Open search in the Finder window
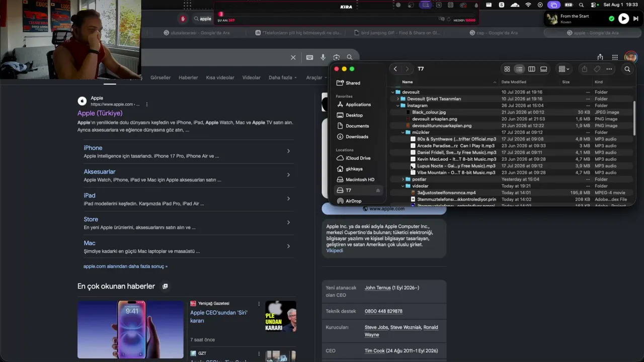The height and width of the screenshot is (362, 644). [627, 69]
